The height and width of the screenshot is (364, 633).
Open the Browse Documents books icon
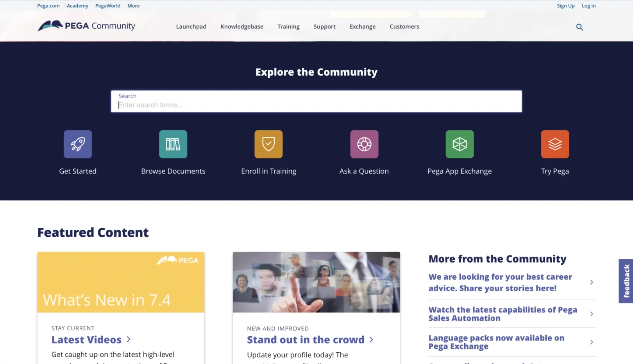pyautogui.click(x=173, y=144)
